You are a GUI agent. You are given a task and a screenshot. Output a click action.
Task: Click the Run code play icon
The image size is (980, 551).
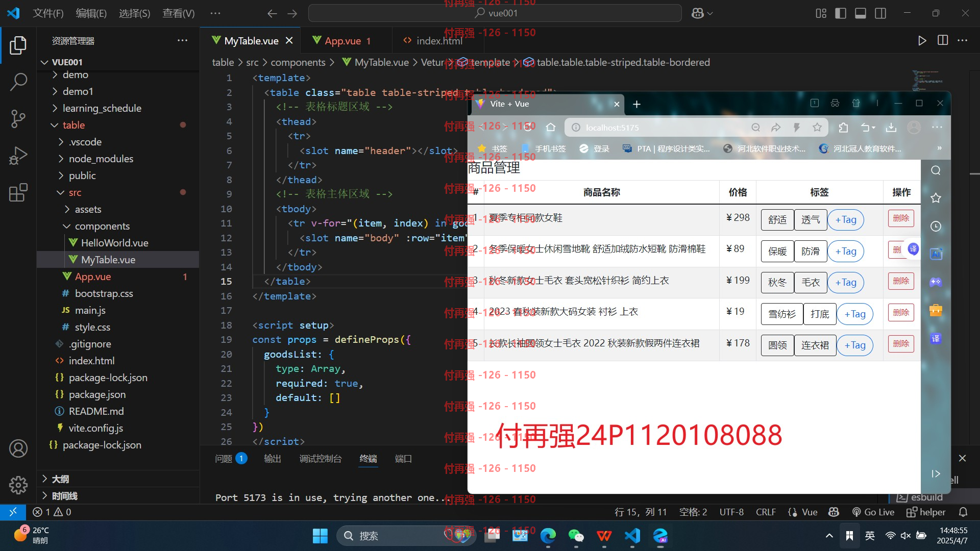coord(922,41)
